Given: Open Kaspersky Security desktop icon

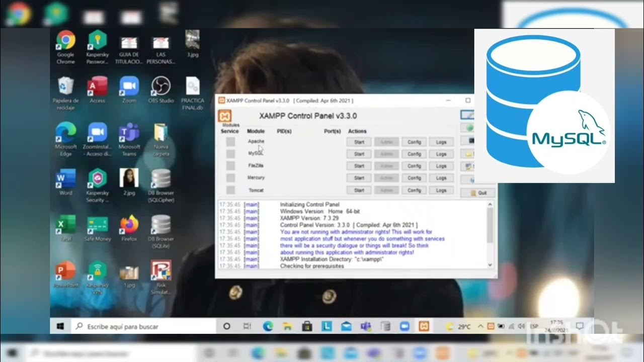Looking at the screenshot, I should pyautogui.click(x=97, y=178).
